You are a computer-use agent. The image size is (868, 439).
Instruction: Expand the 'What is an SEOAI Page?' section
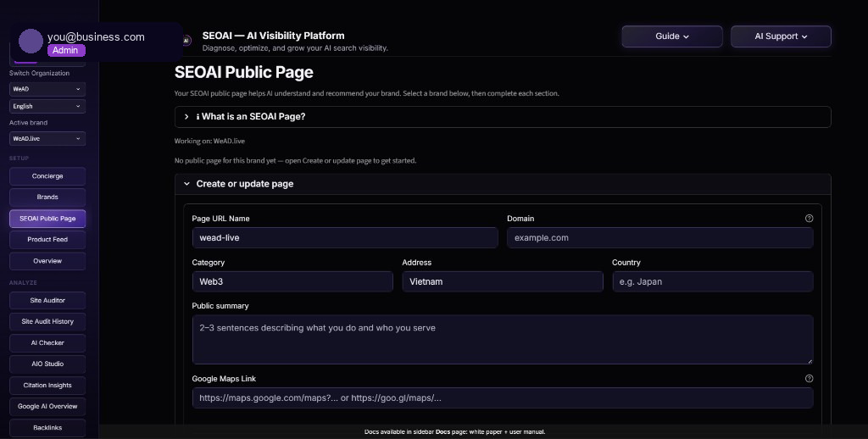point(503,117)
